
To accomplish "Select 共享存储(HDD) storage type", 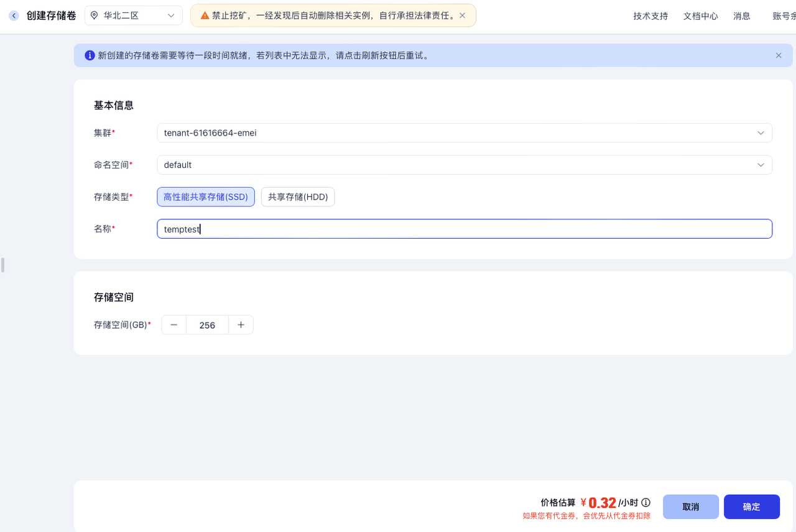I will point(297,196).
